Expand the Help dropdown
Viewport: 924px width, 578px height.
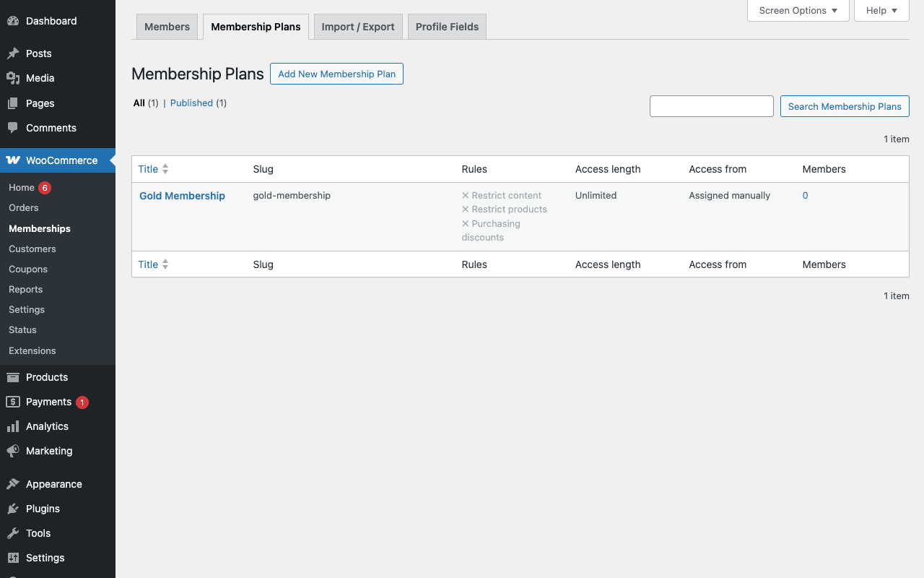[x=881, y=10]
